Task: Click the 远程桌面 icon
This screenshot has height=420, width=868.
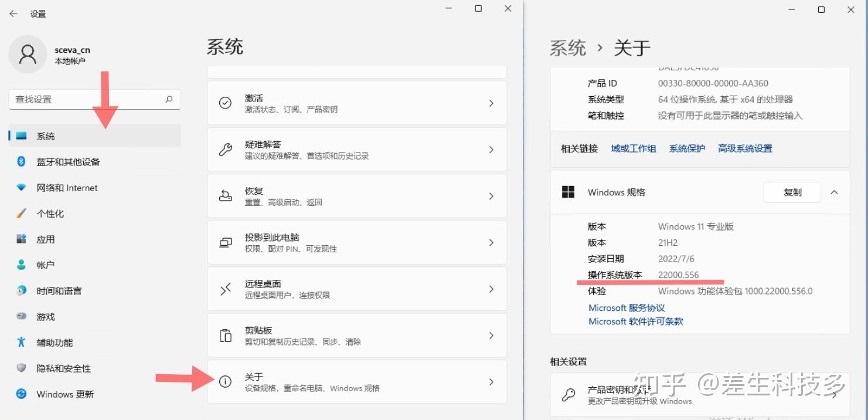Action: click(226, 289)
